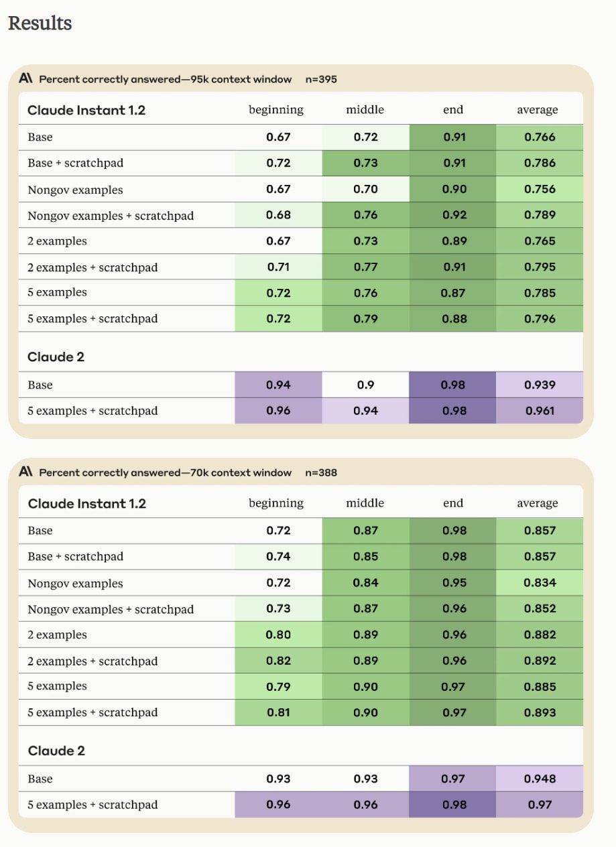
Task: Click the purple 0.961 average cell
Action: (x=540, y=411)
